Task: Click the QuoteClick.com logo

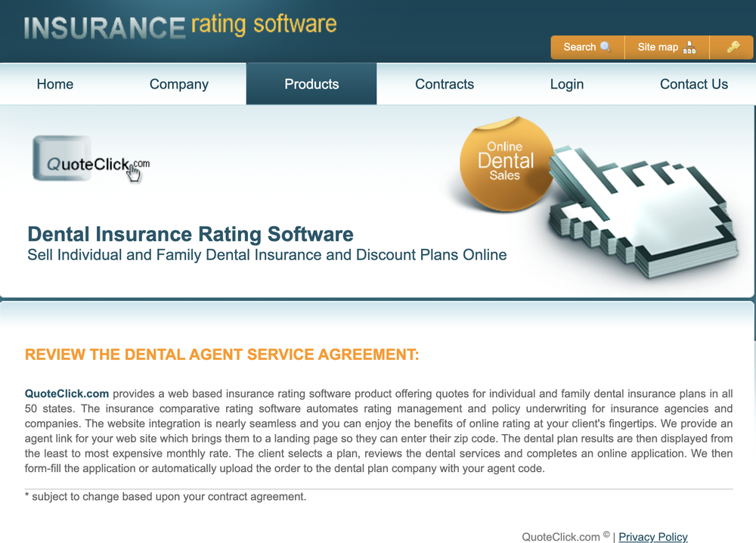Action: pyautogui.click(x=91, y=159)
